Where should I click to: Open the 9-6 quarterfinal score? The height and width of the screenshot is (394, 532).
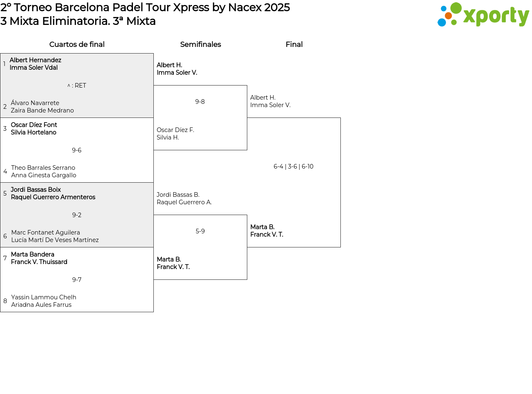click(x=76, y=150)
